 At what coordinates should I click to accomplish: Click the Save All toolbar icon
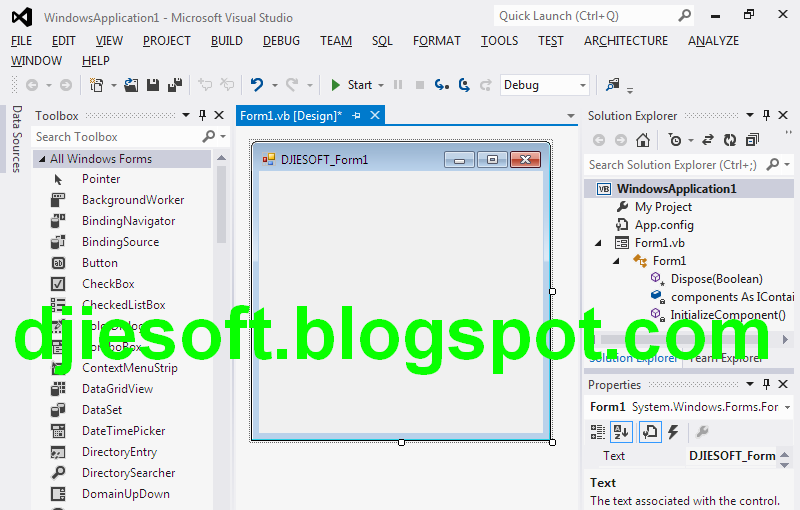[x=175, y=85]
